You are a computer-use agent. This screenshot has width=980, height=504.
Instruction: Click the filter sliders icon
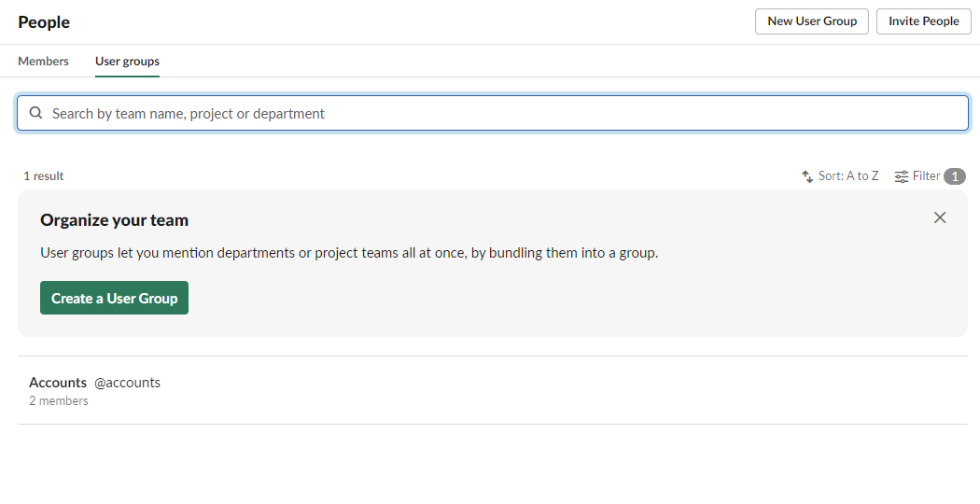click(902, 176)
